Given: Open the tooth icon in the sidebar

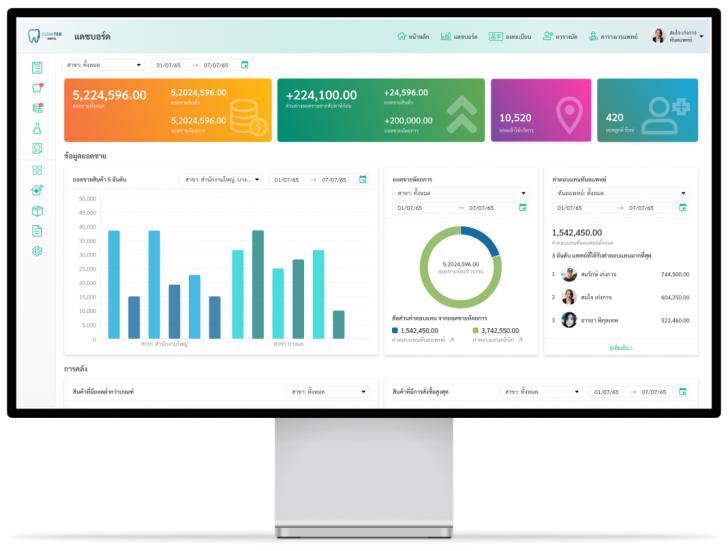Looking at the screenshot, I should 37,88.
